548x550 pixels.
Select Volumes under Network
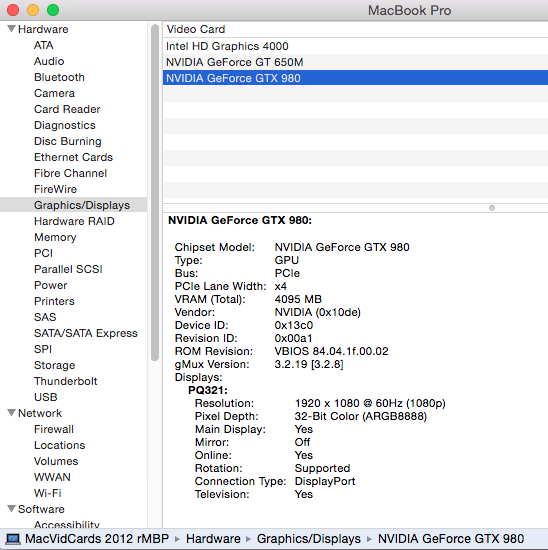pos(56,461)
